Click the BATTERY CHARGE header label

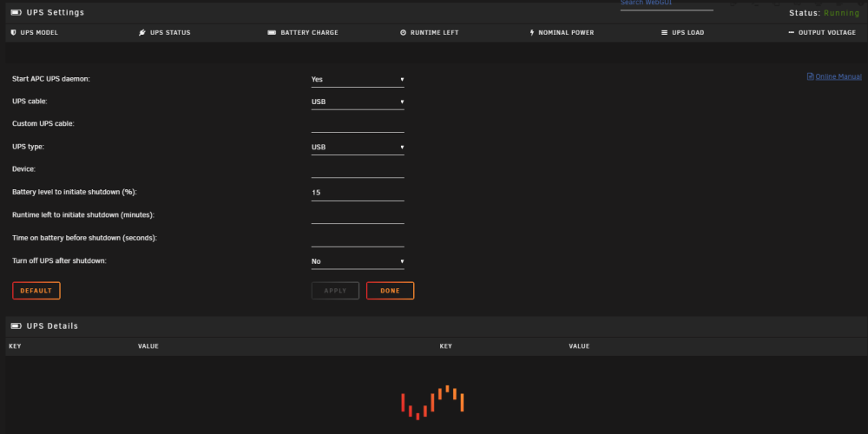(x=310, y=33)
